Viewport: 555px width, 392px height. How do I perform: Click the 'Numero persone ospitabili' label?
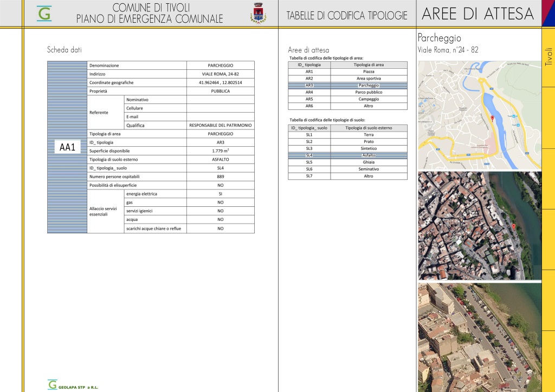114,177
